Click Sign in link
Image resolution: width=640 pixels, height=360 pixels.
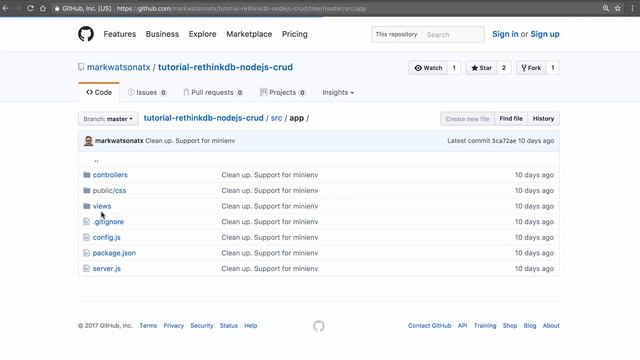(x=505, y=34)
